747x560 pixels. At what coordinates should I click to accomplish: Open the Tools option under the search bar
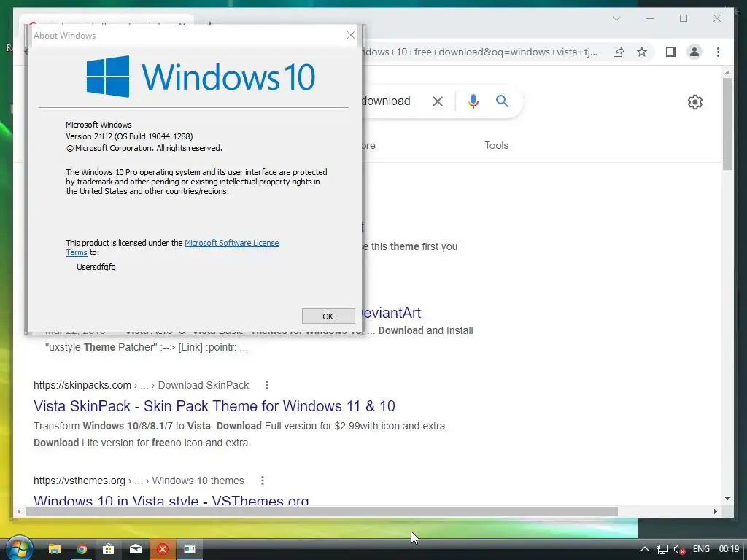(496, 145)
